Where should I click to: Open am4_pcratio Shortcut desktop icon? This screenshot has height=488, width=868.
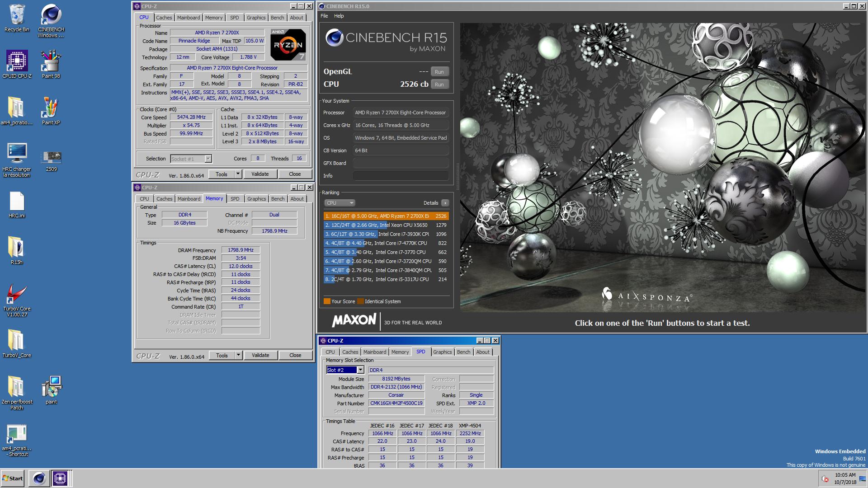(x=17, y=440)
